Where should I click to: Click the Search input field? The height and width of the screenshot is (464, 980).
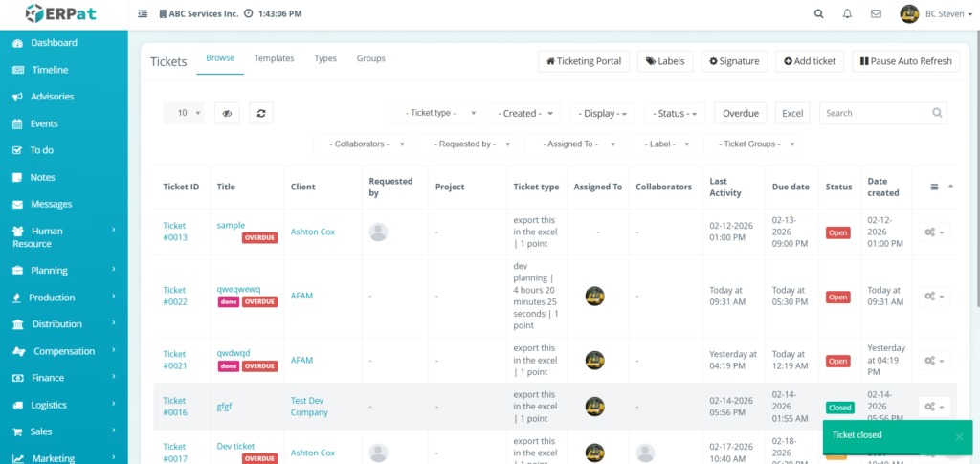tap(876, 113)
